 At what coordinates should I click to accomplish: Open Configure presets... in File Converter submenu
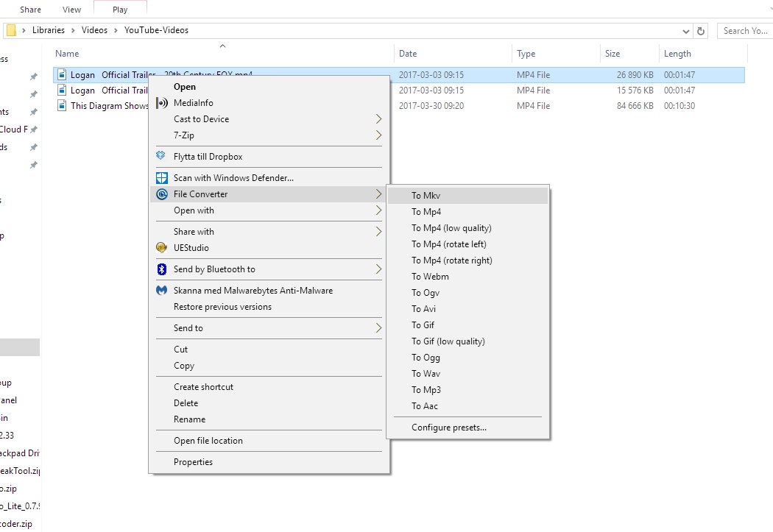tap(467, 428)
